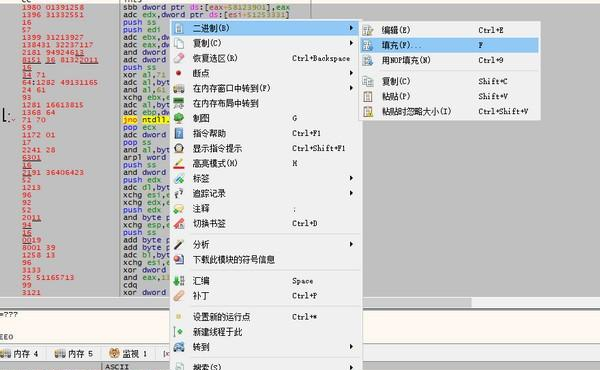
Task: Click the edit icon beside 编辑(E)
Action: click(368, 30)
